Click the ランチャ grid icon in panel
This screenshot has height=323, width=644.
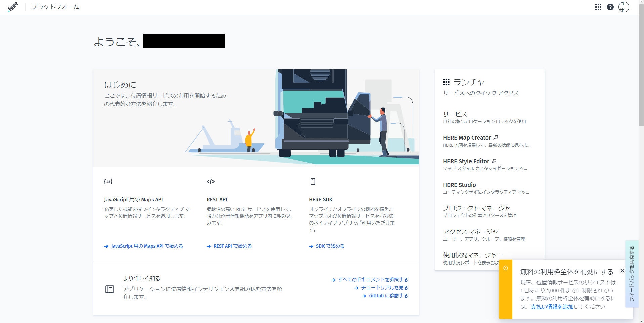click(446, 82)
